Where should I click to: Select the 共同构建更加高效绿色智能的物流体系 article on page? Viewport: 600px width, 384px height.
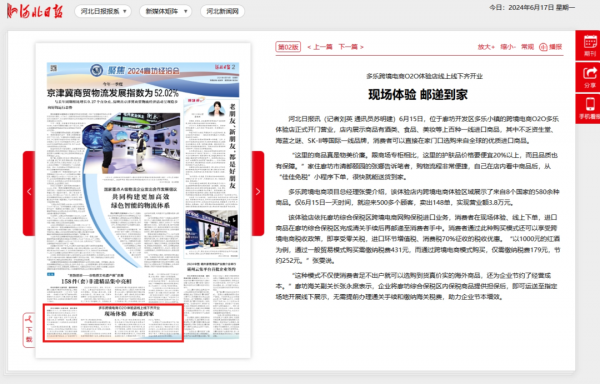[x=140, y=201]
